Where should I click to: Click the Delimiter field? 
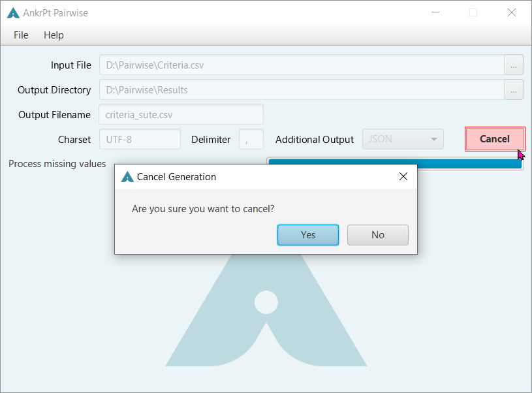click(x=251, y=140)
